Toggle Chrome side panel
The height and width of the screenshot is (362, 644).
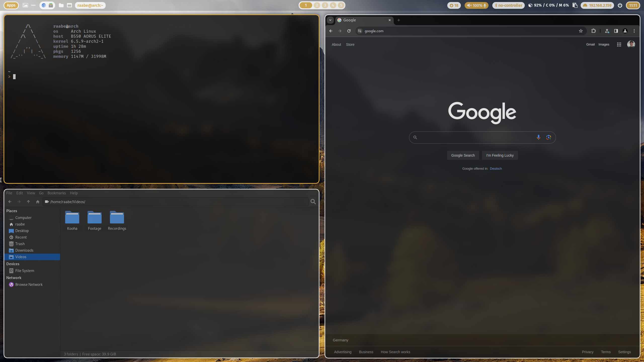click(x=616, y=31)
